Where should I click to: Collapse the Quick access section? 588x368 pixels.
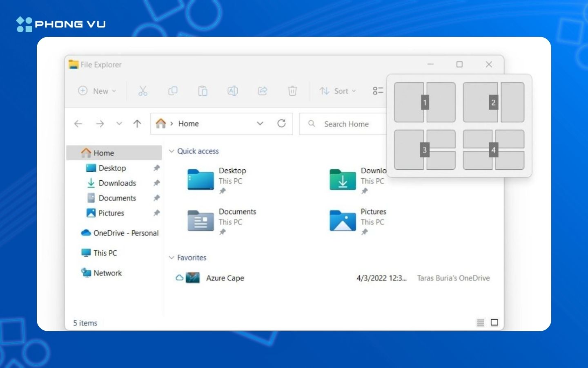pyautogui.click(x=171, y=151)
